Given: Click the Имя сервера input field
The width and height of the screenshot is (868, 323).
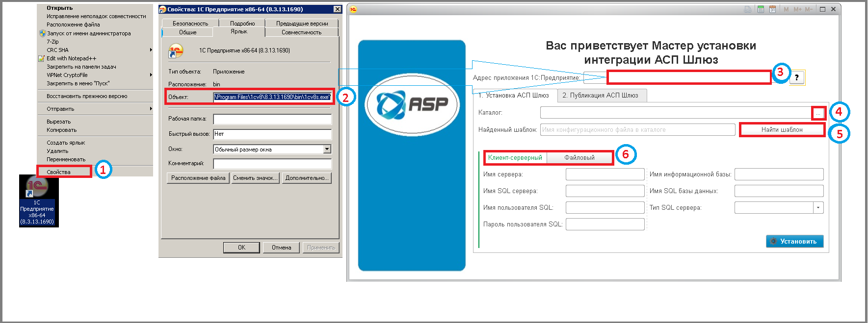Looking at the screenshot, I should (605, 174).
